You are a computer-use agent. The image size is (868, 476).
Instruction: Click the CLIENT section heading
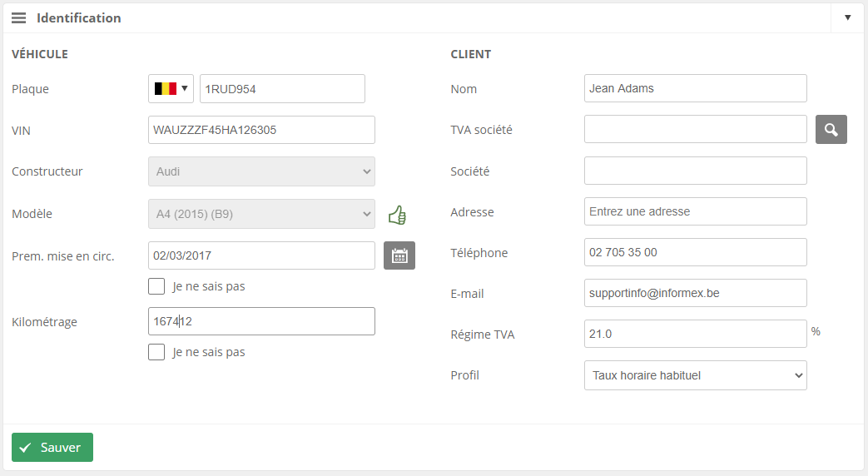470,54
